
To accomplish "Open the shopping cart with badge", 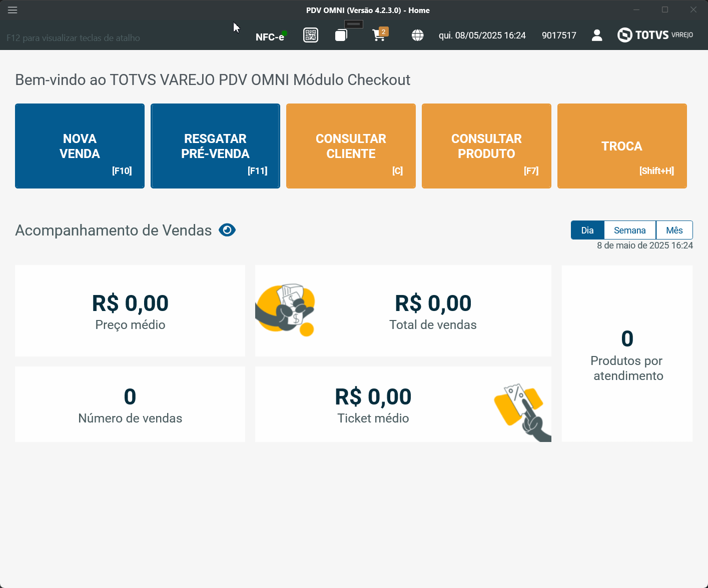I will point(379,35).
